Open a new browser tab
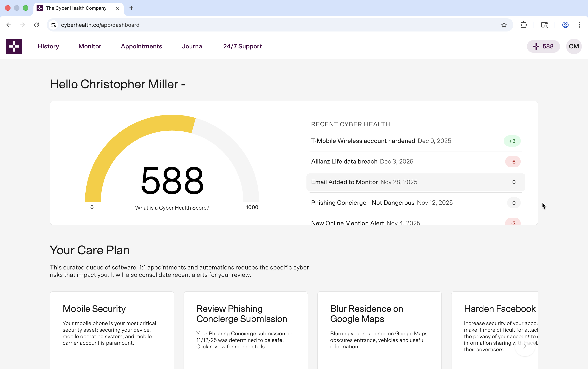The height and width of the screenshot is (369, 588). [131, 8]
